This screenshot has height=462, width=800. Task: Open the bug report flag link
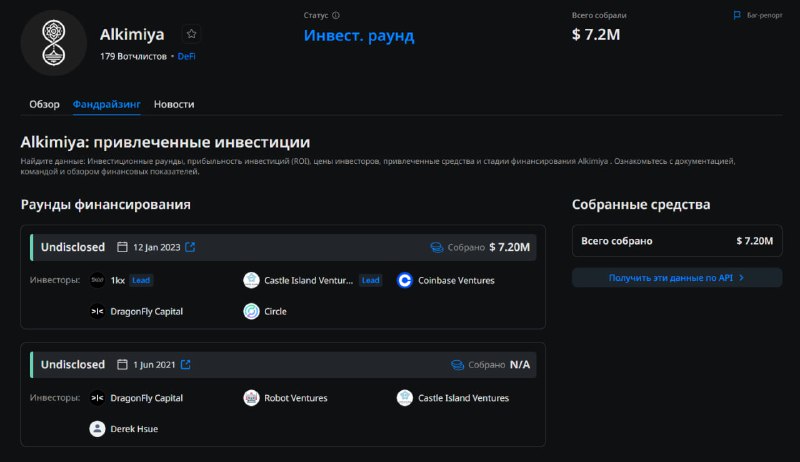tap(758, 15)
